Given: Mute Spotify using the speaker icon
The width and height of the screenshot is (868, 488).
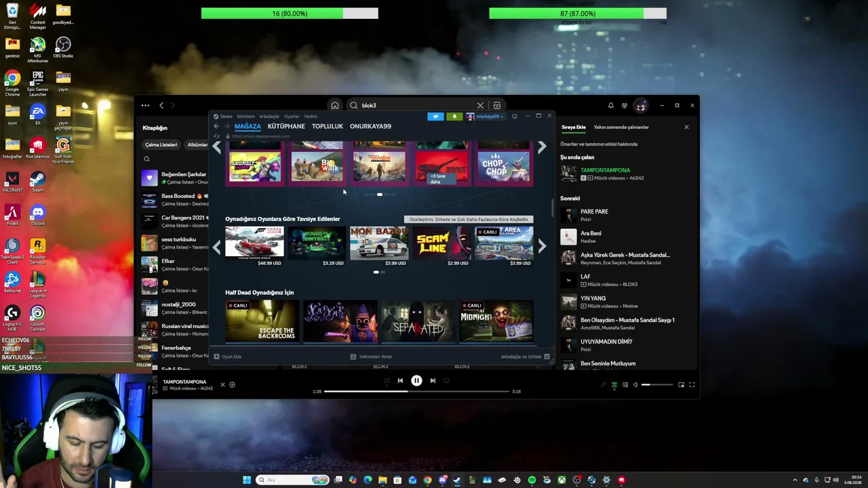Looking at the screenshot, I should point(635,385).
